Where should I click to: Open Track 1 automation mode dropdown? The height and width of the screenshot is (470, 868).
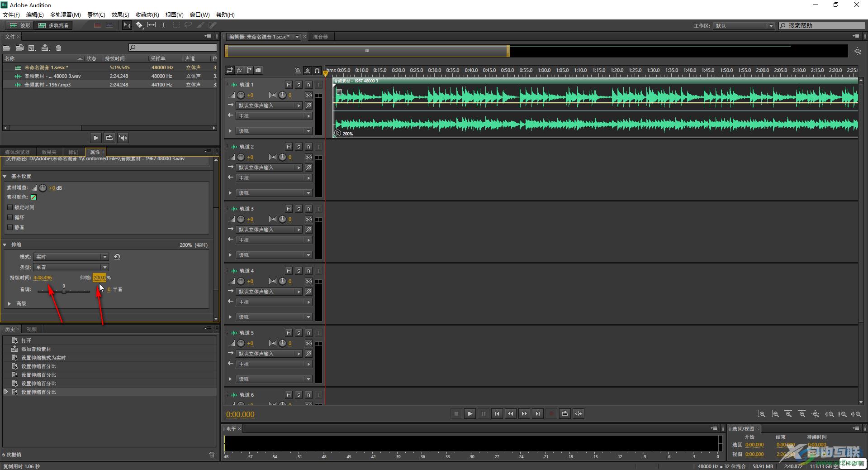click(275, 131)
